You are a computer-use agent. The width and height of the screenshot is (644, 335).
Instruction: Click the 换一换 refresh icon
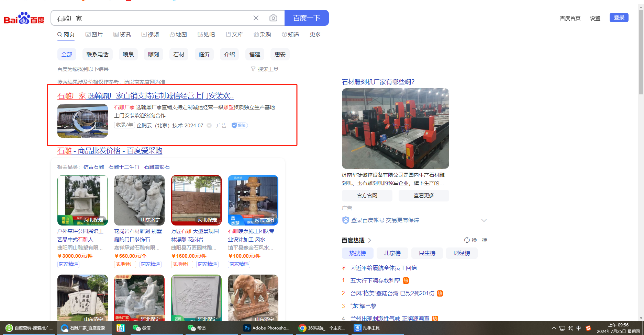click(467, 240)
